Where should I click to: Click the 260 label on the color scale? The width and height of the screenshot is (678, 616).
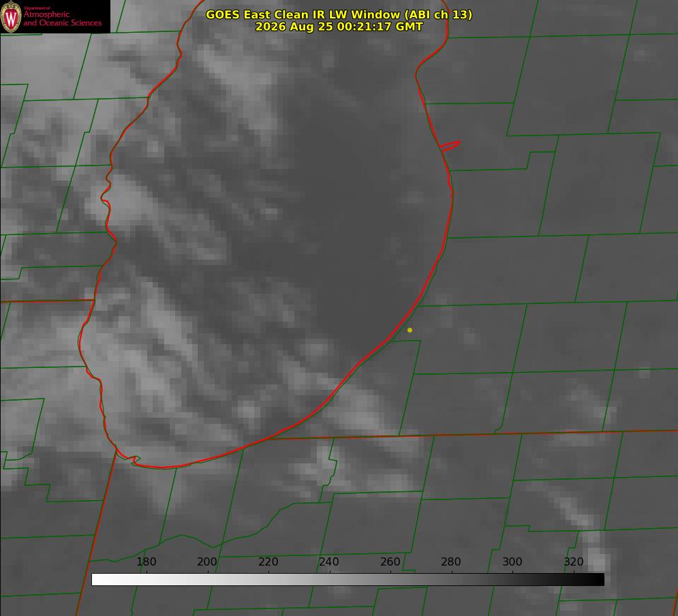390,561
